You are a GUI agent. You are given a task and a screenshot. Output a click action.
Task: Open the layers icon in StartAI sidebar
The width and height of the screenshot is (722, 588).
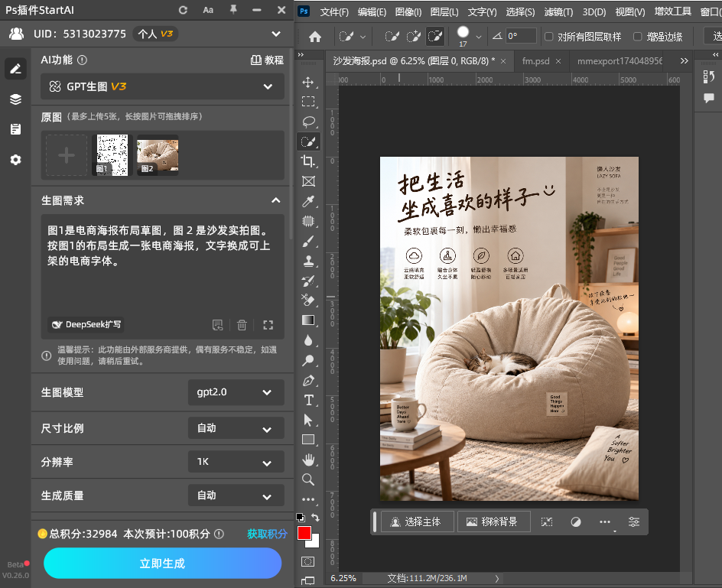pyautogui.click(x=15, y=99)
